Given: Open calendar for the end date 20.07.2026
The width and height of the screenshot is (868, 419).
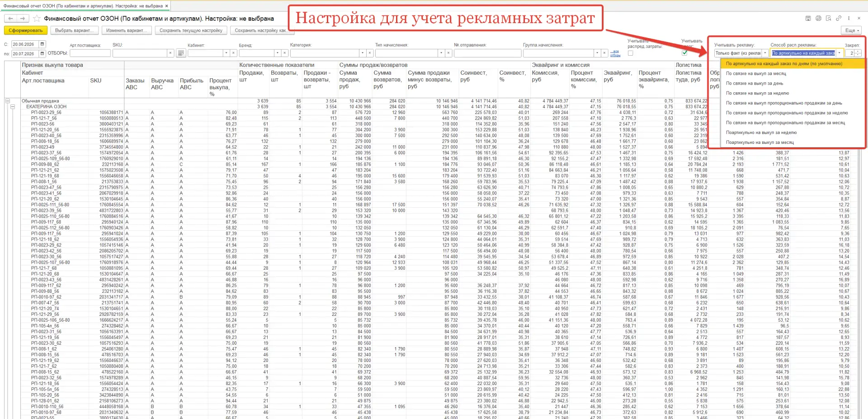Looking at the screenshot, I should click(42, 53).
